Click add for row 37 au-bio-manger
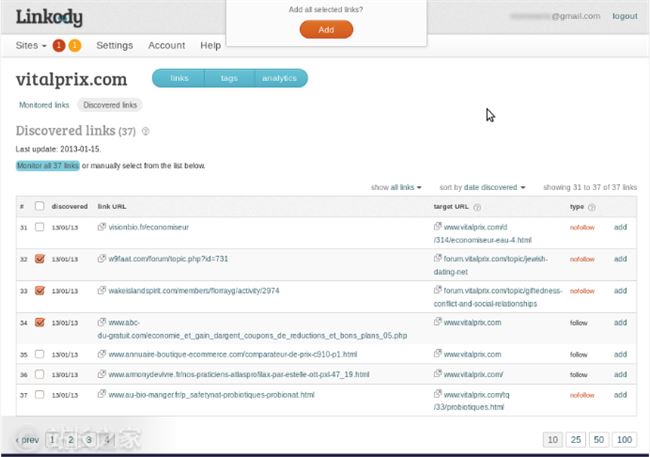 coord(620,394)
